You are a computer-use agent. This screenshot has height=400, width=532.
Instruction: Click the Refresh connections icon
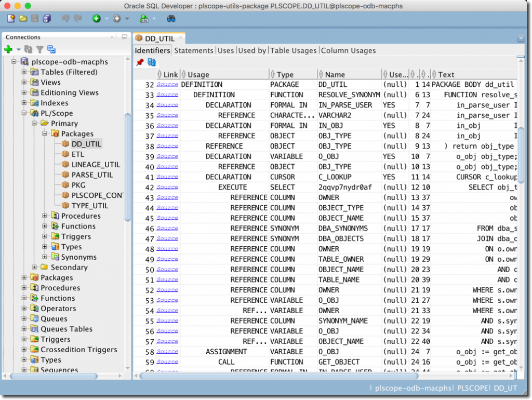coord(28,49)
